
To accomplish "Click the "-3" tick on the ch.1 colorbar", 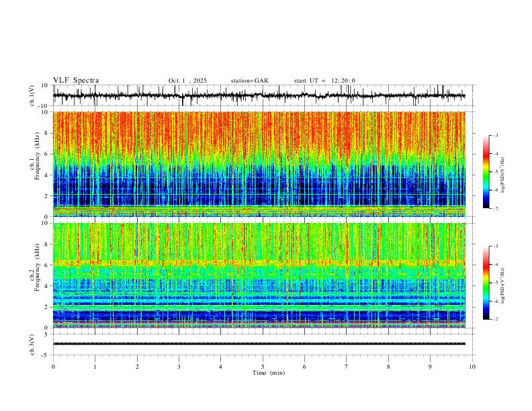I will tap(496, 136).
